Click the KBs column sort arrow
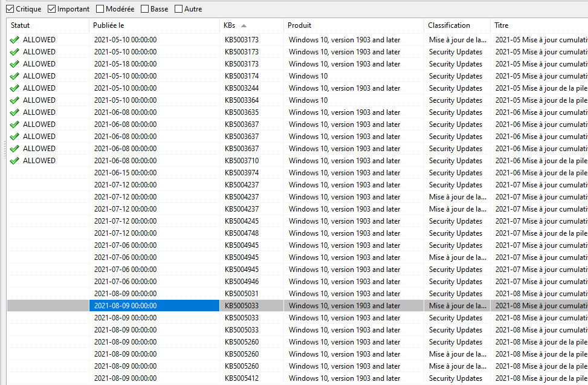Image resolution: width=588 pixels, height=385 pixels. pyautogui.click(x=244, y=26)
